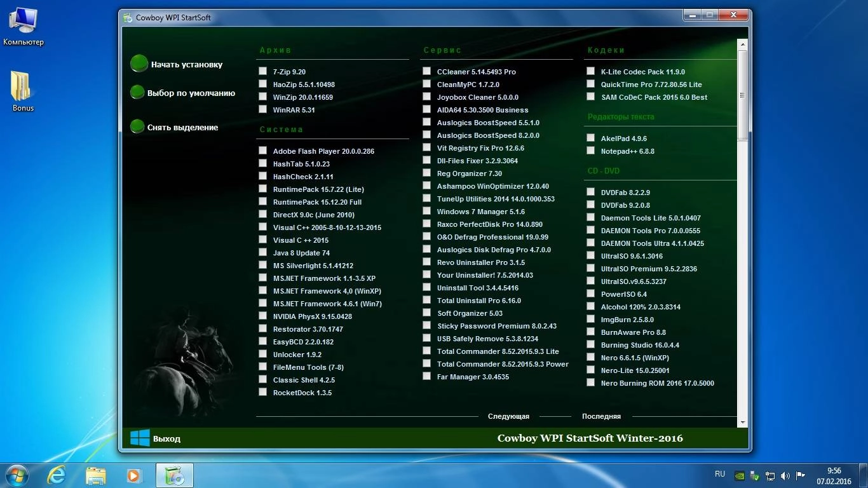Check ImgBurn 2.5.8.0 checkbox
868x488 pixels.
coord(591,319)
